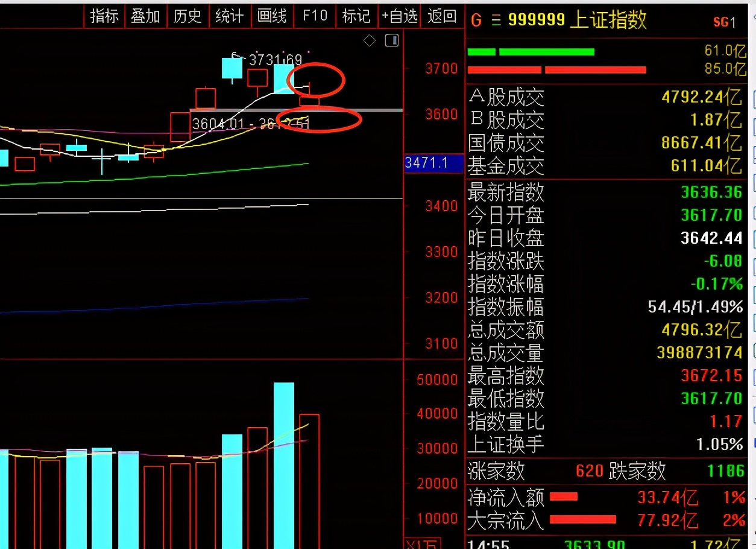756x549 pixels.
Task: Click the 3604.01 gap range label
Action: (x=251, y=124)
